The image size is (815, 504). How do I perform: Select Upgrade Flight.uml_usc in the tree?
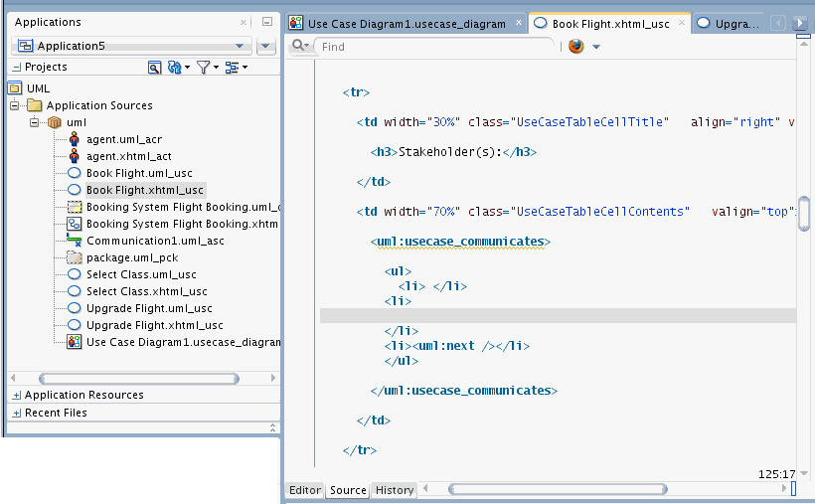click(x=149, y=308)
